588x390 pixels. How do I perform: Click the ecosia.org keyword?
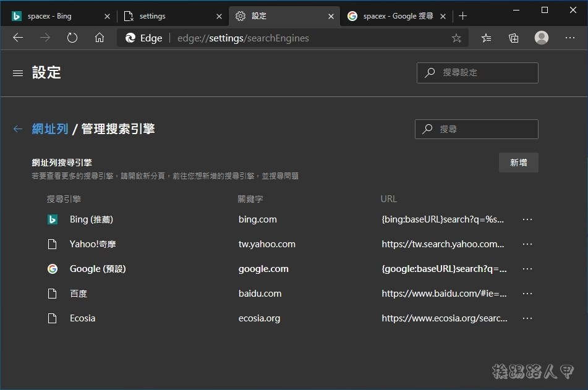pyautogui.click(x=259, y=318)
